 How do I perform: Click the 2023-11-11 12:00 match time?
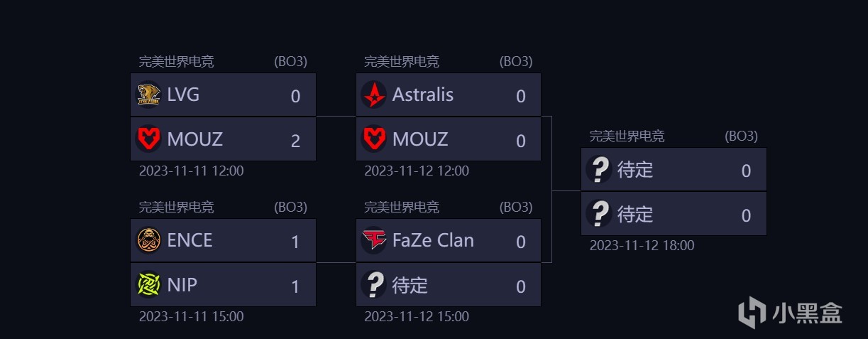tap(191, 171)
